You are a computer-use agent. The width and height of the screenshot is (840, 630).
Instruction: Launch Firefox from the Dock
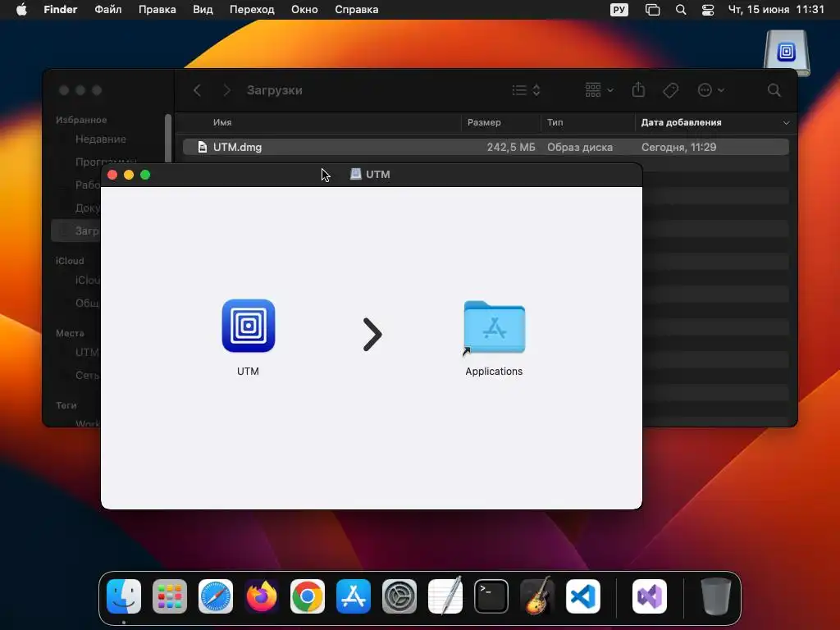point(262,596)
